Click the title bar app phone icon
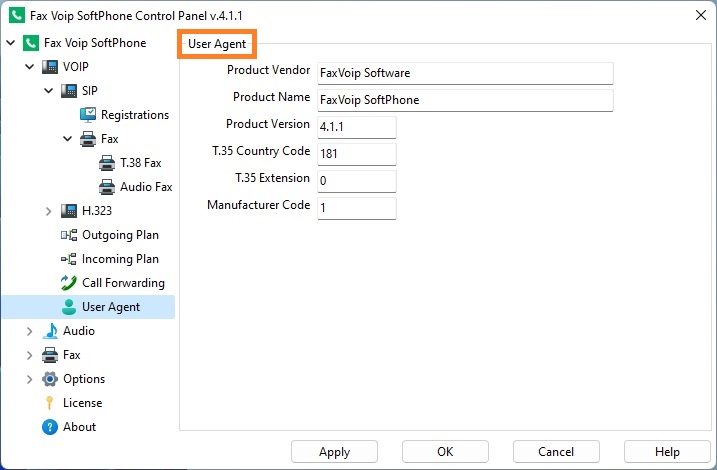The image size is (717, 470). (17, 16)
